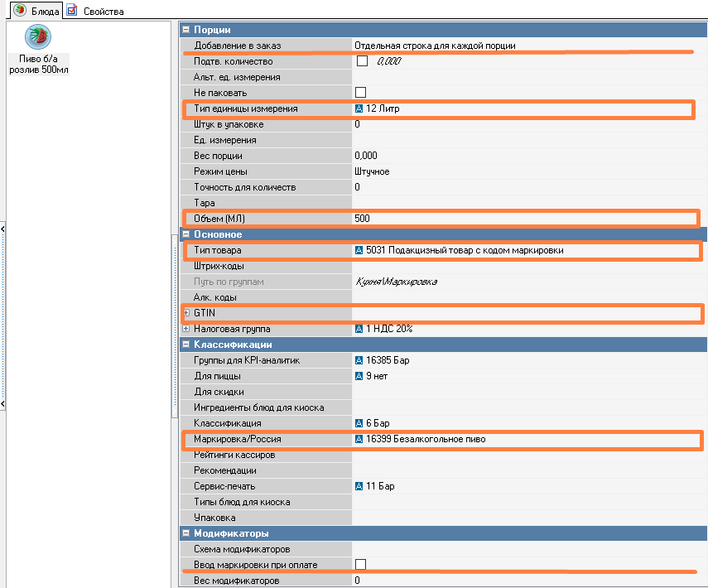The height and width of the screenshot is (588, 708).
Task: Click the Режим цены Штучное value
Action: point(522,171)
